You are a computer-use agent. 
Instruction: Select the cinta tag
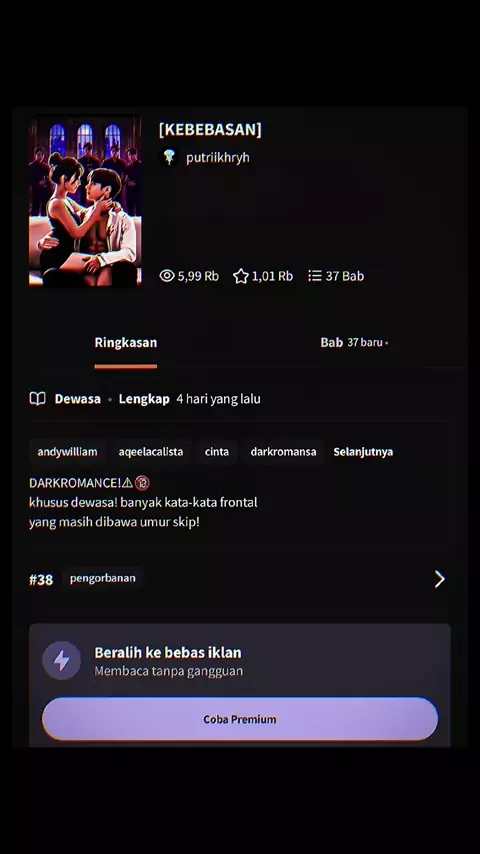click(x=217, y=452)
